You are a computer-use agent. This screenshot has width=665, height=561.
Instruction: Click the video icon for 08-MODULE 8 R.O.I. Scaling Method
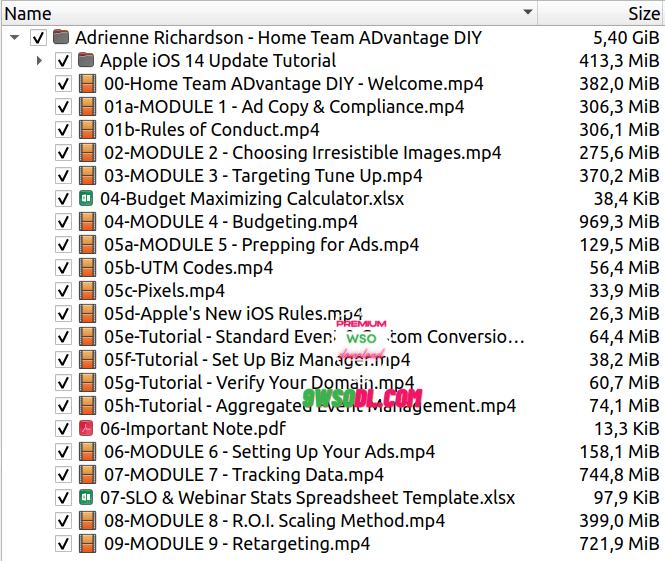[87, 520]
